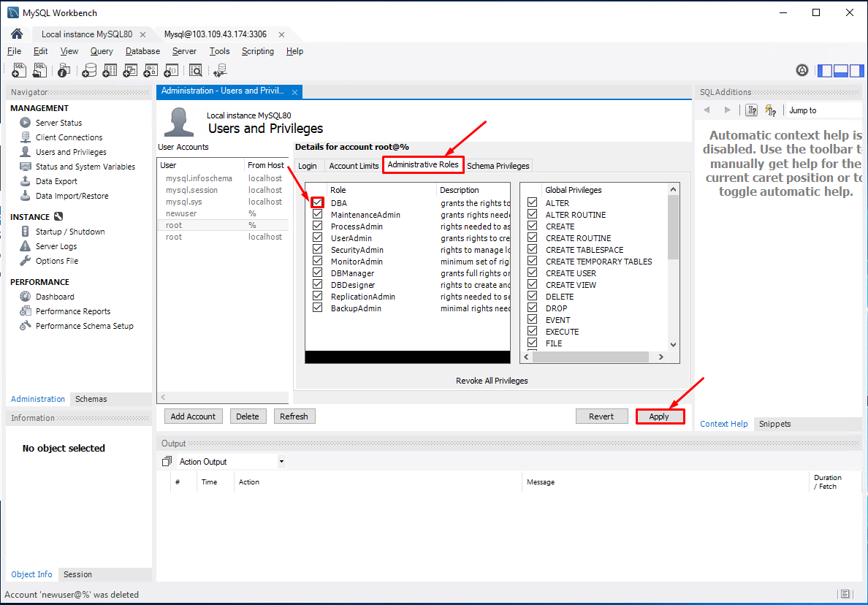Switch to the Snippets tab
Screen dimensions: 868x605
pos(774,424)
